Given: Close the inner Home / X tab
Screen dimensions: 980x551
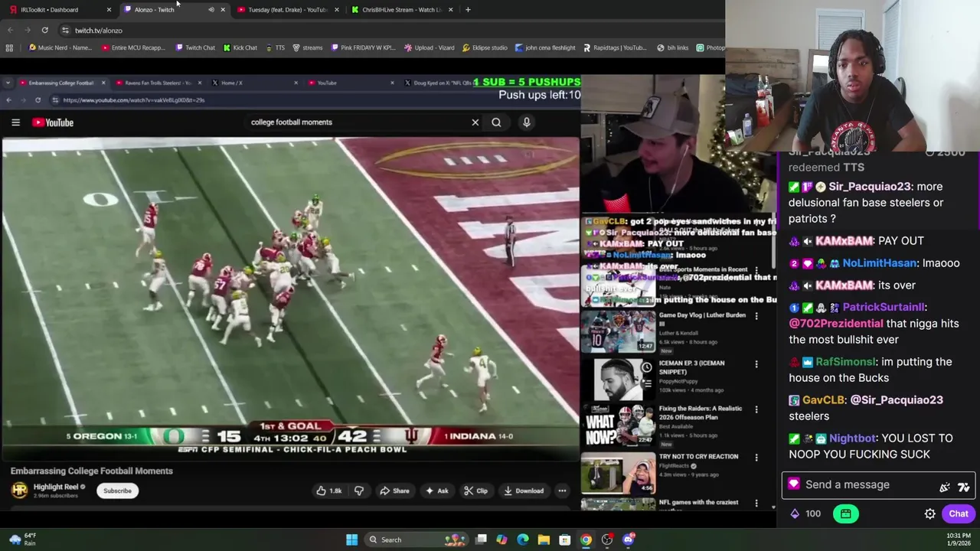Looking at the screenshot, I should click(296, 83).
